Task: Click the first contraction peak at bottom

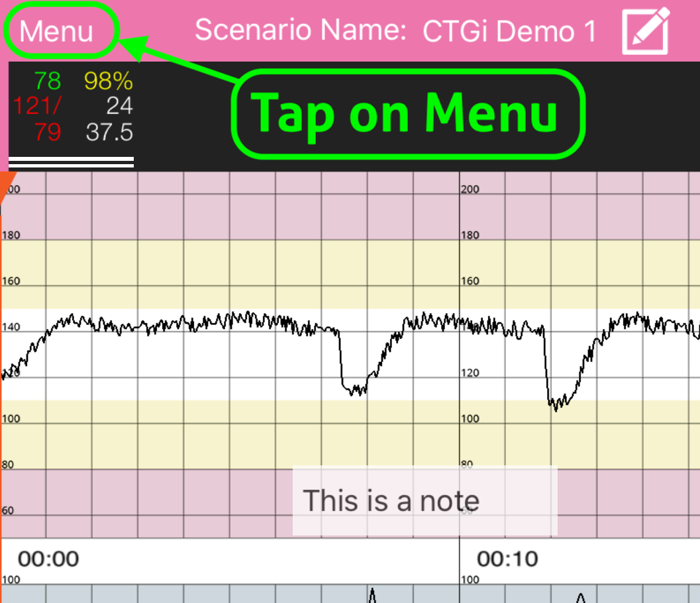Action: (x=372, y=595)
